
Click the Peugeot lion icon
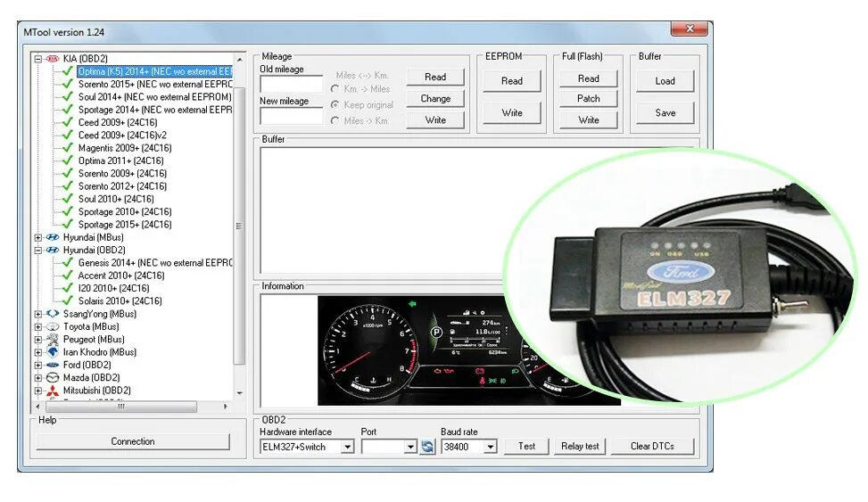pyautogui.click(x=52, y=340)
